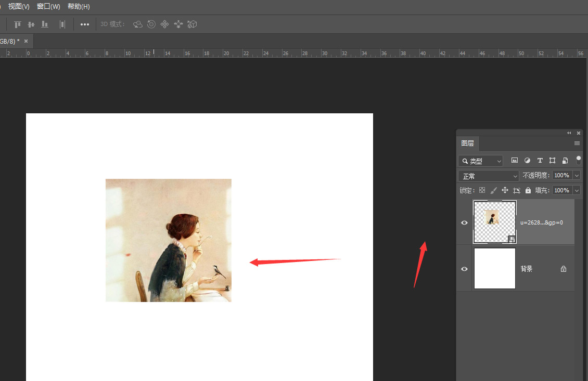Viewport: 588px width, 381px height.
Task: Filter layers by type using the T icon
Action: tap(540, 161)
